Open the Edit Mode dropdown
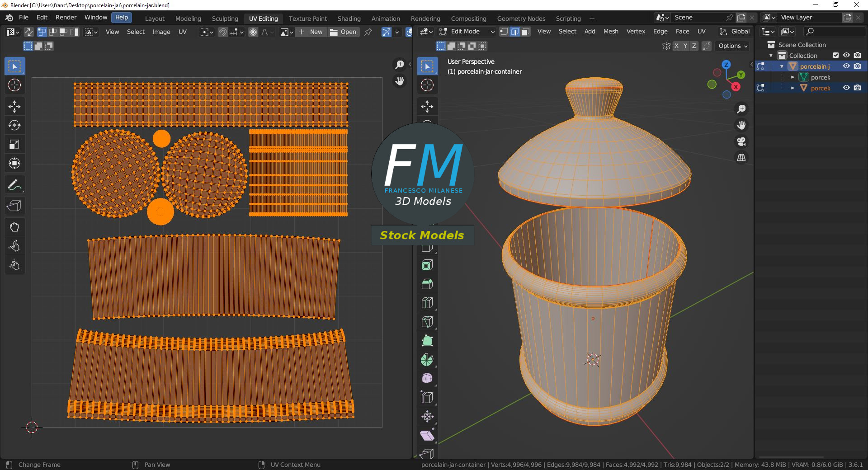The image size is (868, 470). click(x=467, y=32)
